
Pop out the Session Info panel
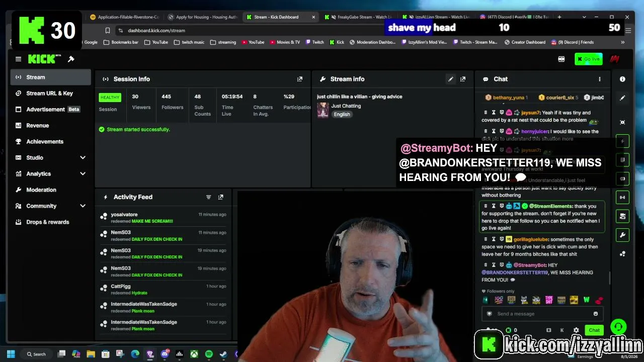pyautogui.click(x=300, y=79)
